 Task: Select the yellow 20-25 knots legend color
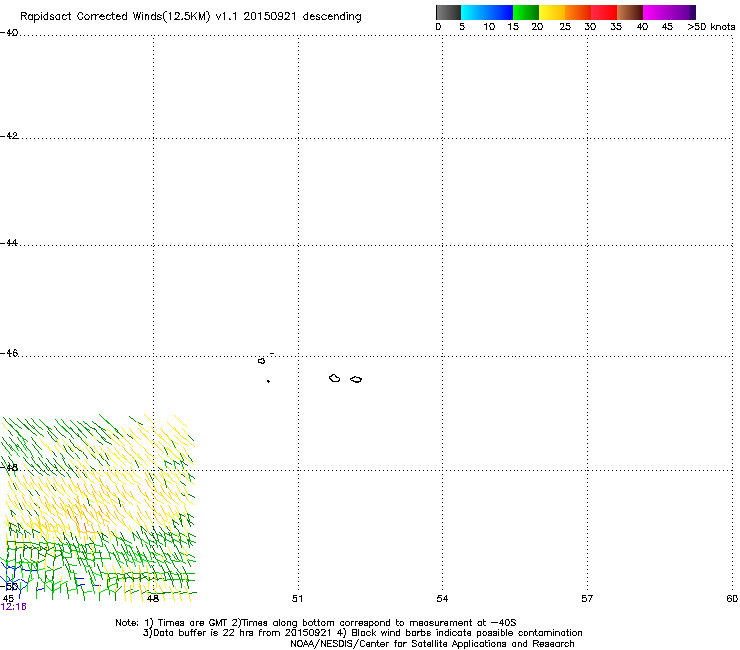[552, 12]
